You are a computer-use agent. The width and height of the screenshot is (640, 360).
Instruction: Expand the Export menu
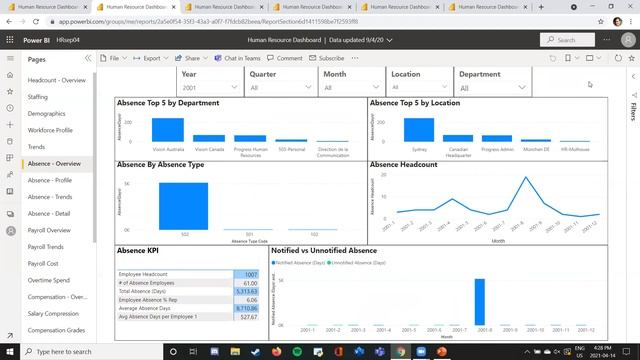tap(151, 58)
